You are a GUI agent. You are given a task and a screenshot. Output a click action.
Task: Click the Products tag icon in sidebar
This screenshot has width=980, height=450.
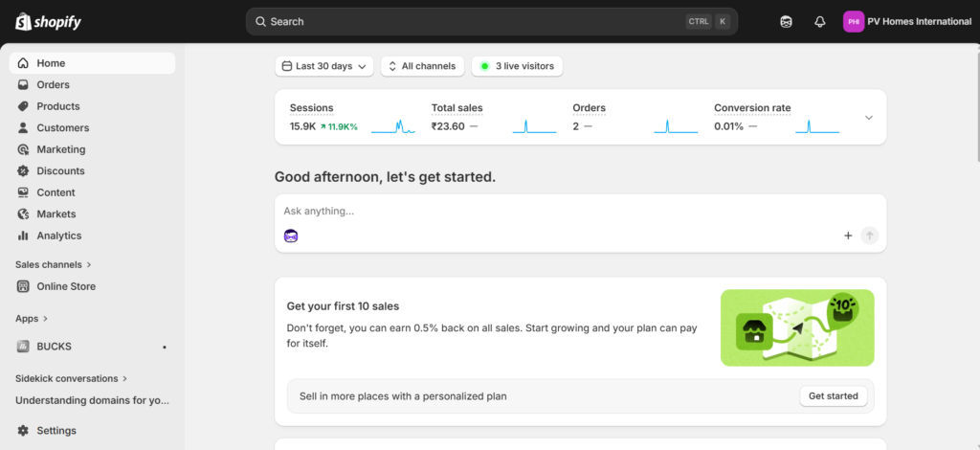pos(24,106)
